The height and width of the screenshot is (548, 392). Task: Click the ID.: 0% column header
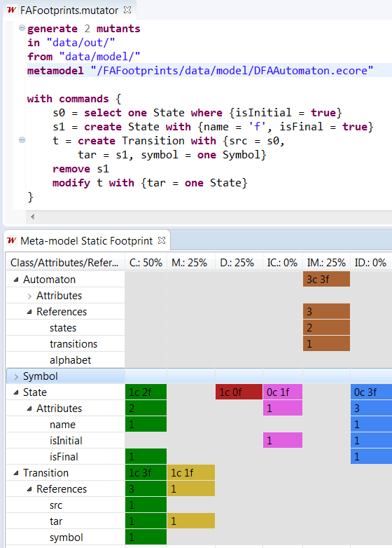pos(371,263)
